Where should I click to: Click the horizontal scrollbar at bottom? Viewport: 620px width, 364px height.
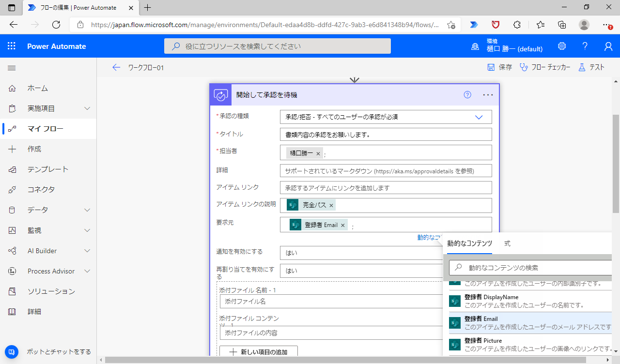[345, 360]
